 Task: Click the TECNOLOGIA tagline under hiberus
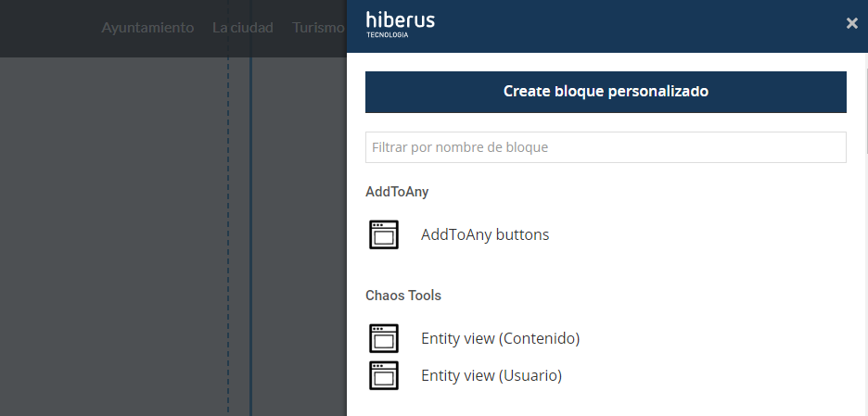click(387, 35)
